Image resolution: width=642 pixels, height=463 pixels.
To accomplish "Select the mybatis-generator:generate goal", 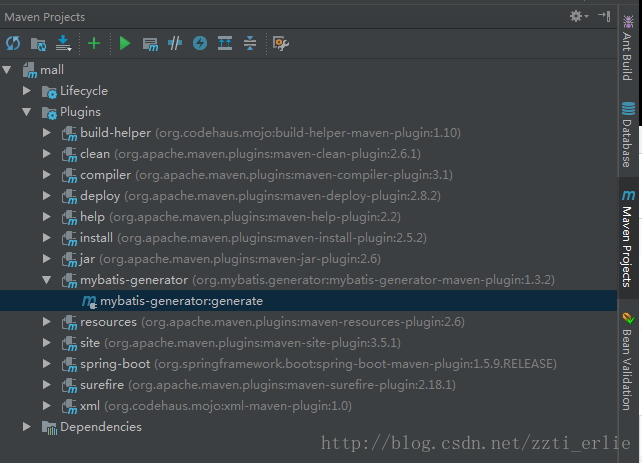I will [180, 301].
